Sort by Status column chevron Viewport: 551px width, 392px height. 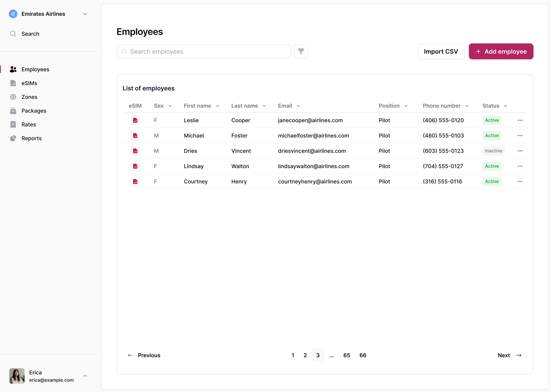click(x=506, y=106)
